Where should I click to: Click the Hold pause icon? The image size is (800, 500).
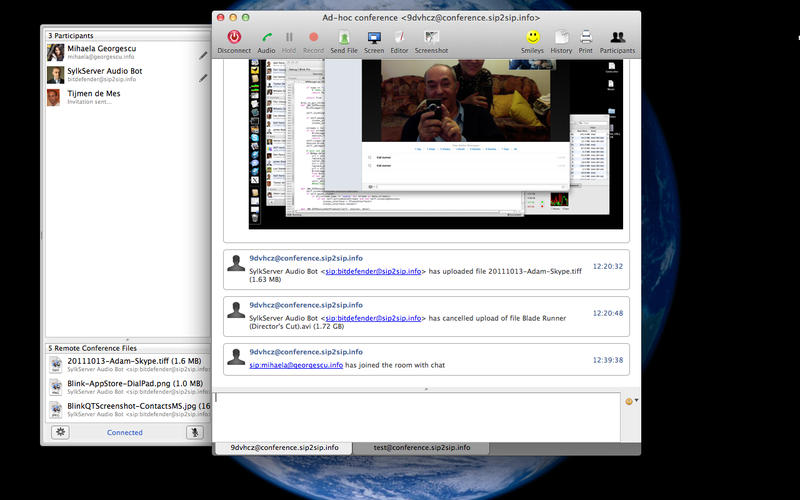[289, 37]
